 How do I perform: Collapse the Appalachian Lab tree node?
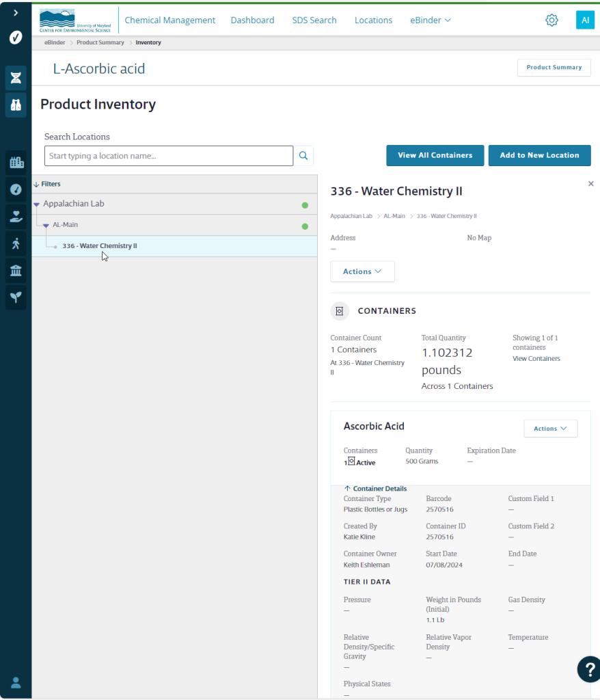(37, 204)
